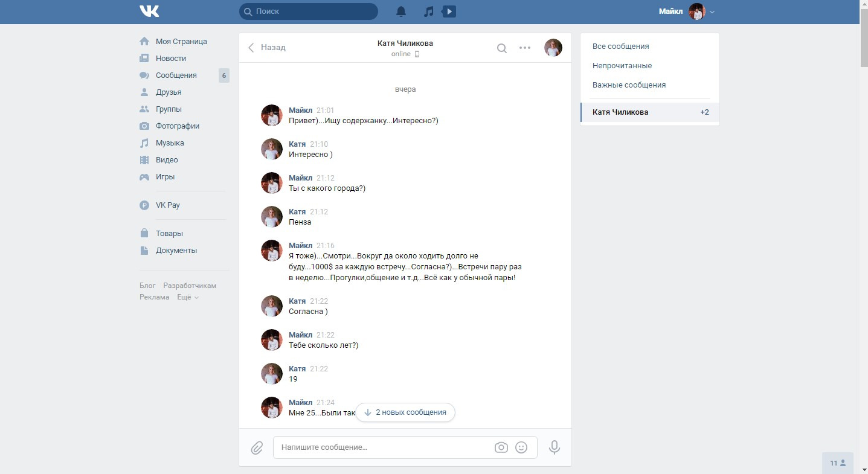
Task: Open the Разработчикам link
Action: [190, 286]
